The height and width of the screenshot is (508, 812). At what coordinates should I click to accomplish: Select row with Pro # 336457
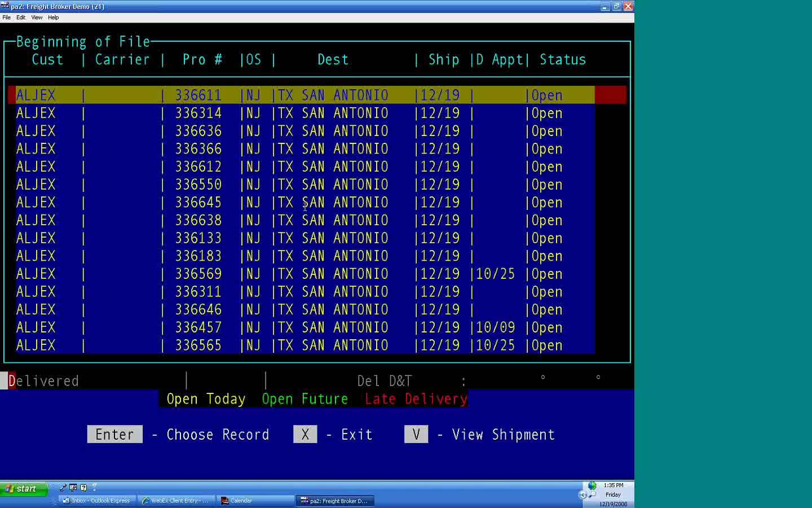tap(305, 327)
